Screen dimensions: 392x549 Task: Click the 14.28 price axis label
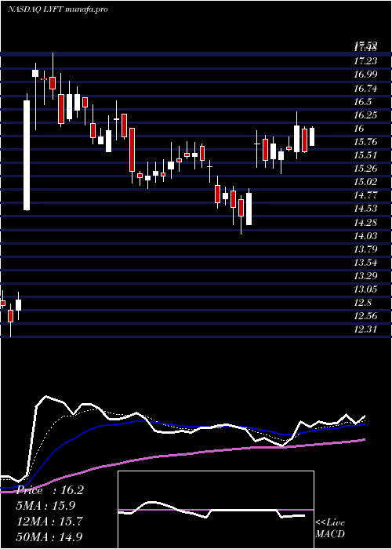pos(365,222)
